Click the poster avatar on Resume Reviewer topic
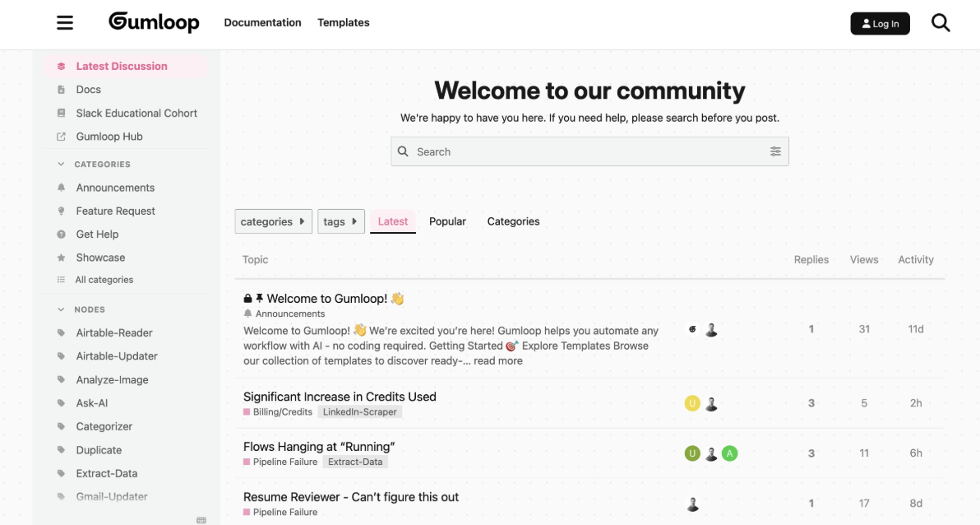The image size is (980, 525). point(692,503)
